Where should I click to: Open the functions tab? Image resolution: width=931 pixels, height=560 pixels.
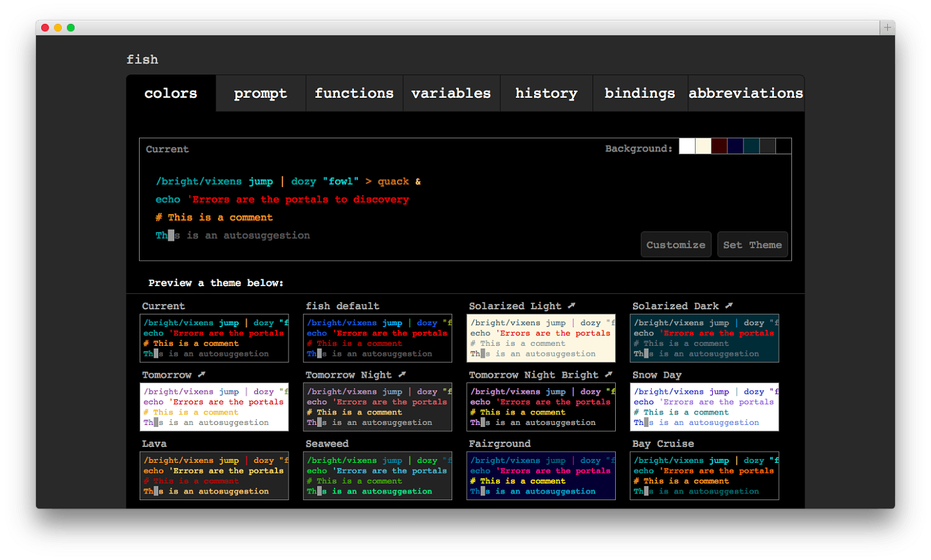[x=354, y=94]
